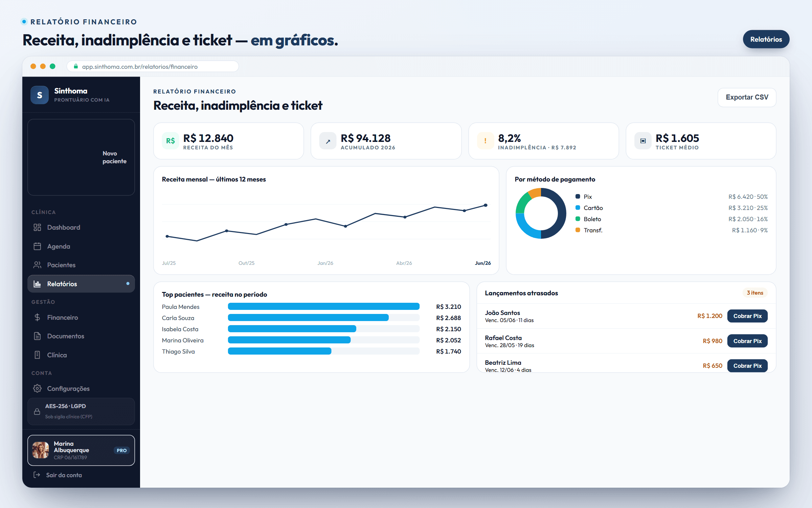Click the Jun/26 data point on line chart
The width and height of the screenshot is (812, 508).
click(486, 205)
